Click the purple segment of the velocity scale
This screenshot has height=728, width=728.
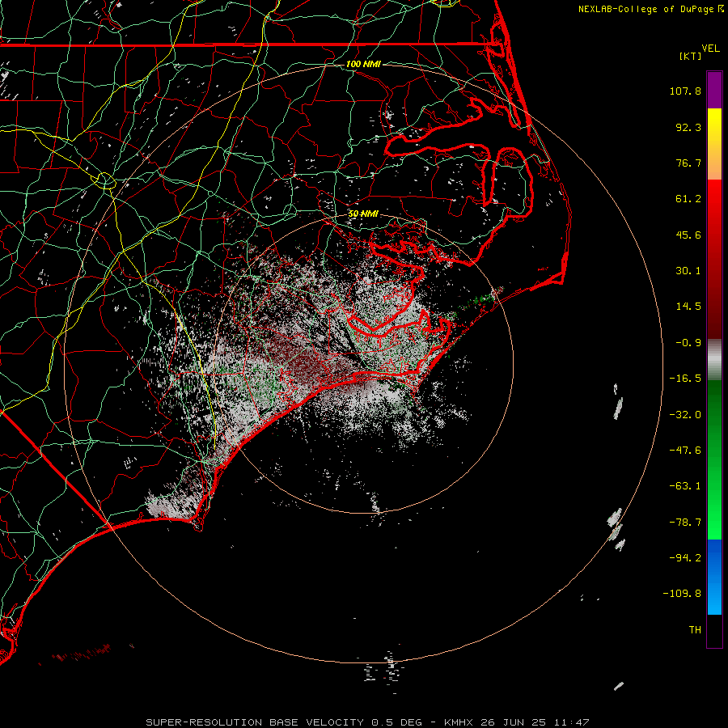tap(714, 90)
